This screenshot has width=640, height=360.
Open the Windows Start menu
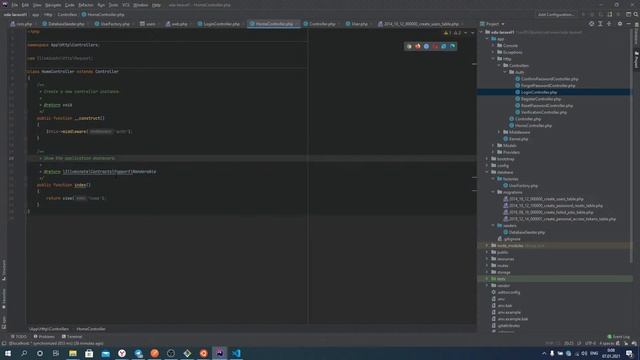coord(8,353)
